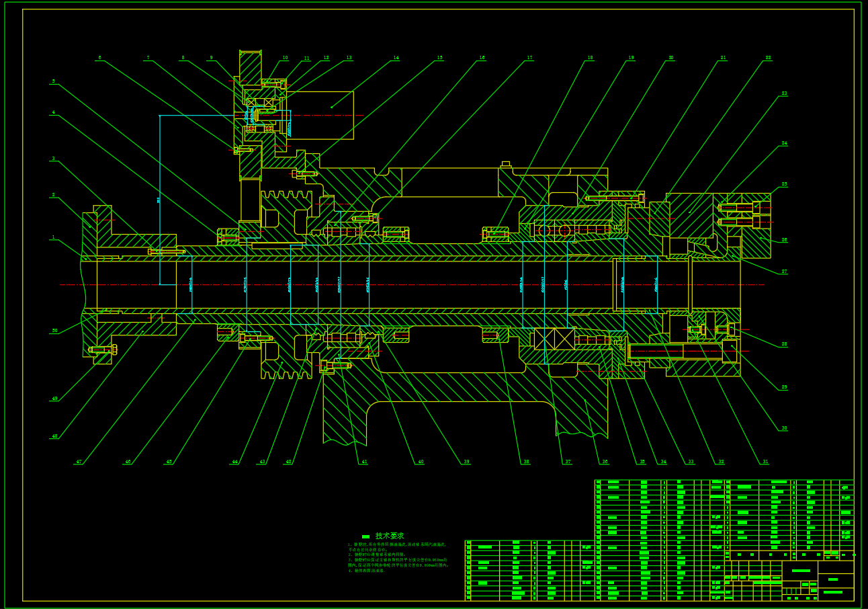Image resolution: width=868 pixels, height=609 pixels.
Task: Select part balloon number 12
Action: 327,58
